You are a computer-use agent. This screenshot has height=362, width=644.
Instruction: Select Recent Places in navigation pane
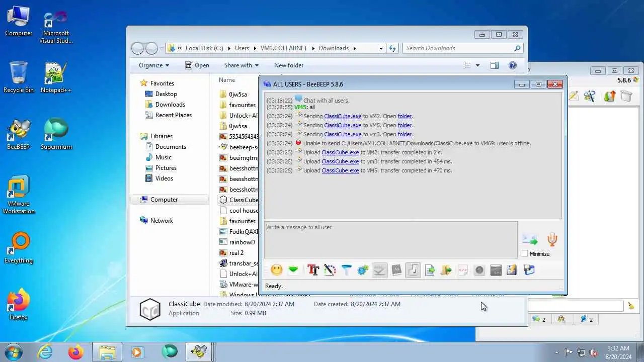[173, 115]
